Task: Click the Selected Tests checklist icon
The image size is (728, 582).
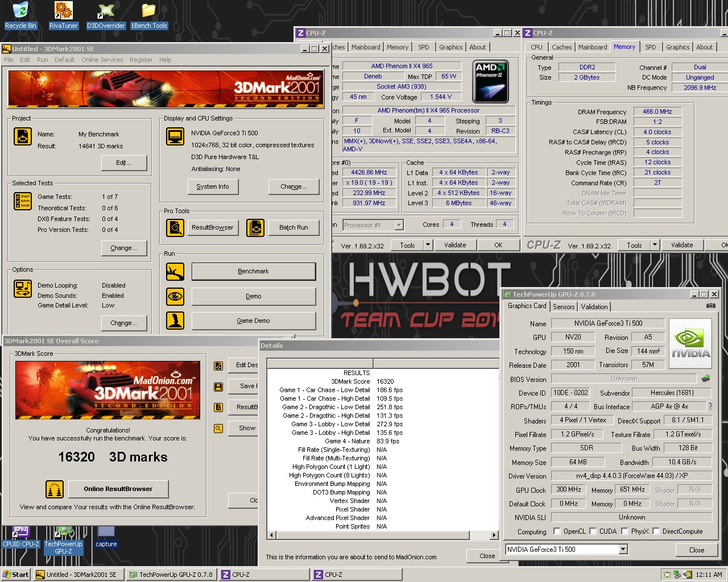Action: [x=23, y=201]
